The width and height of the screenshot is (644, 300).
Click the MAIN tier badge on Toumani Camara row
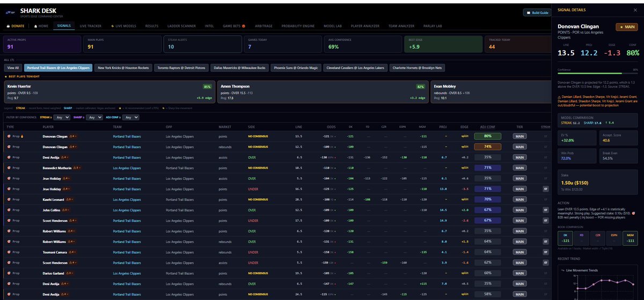click(x=519, y=252)
